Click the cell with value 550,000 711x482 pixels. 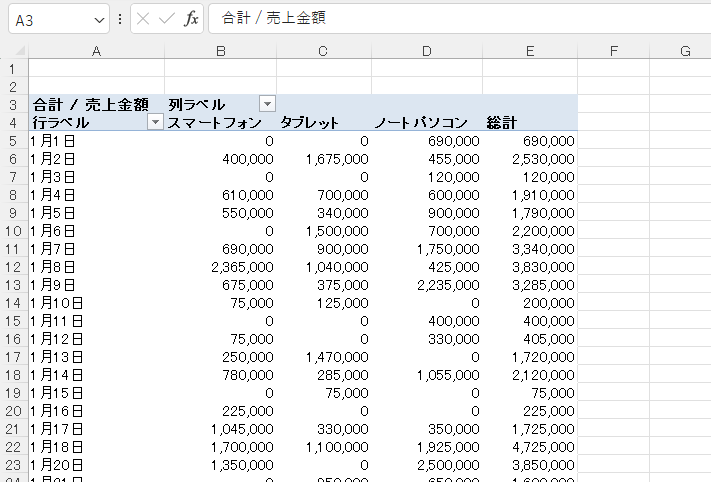[220, 213]
